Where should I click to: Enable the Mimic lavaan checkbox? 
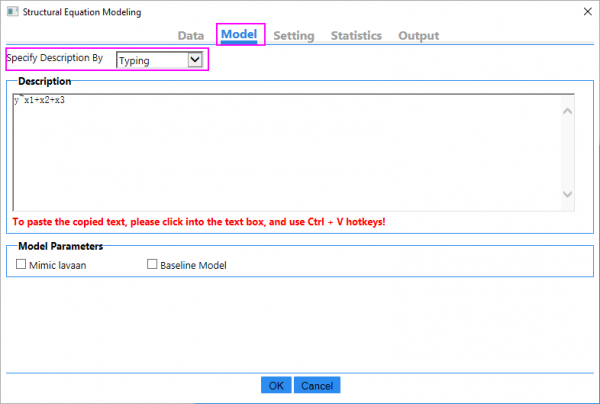(x=23, y=265)
